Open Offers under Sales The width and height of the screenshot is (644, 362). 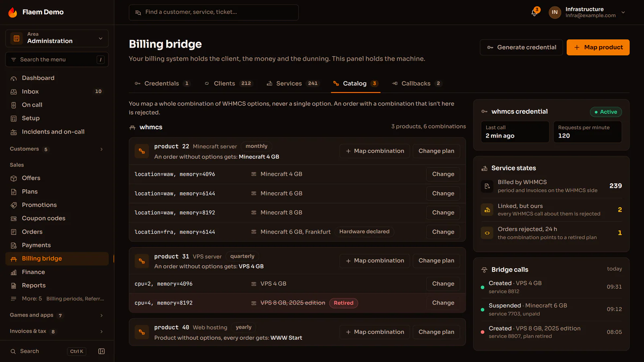57,178
